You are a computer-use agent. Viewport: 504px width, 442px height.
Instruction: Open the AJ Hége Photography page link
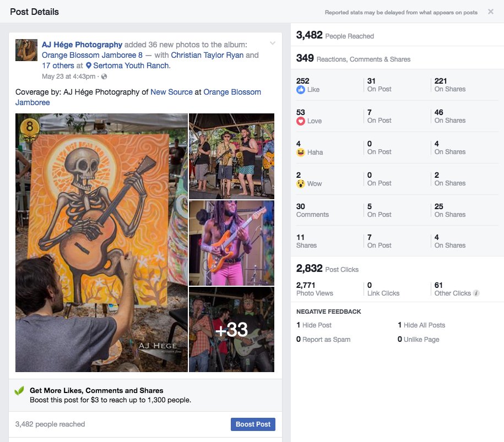pyautogui.click(x=82, y=45)
